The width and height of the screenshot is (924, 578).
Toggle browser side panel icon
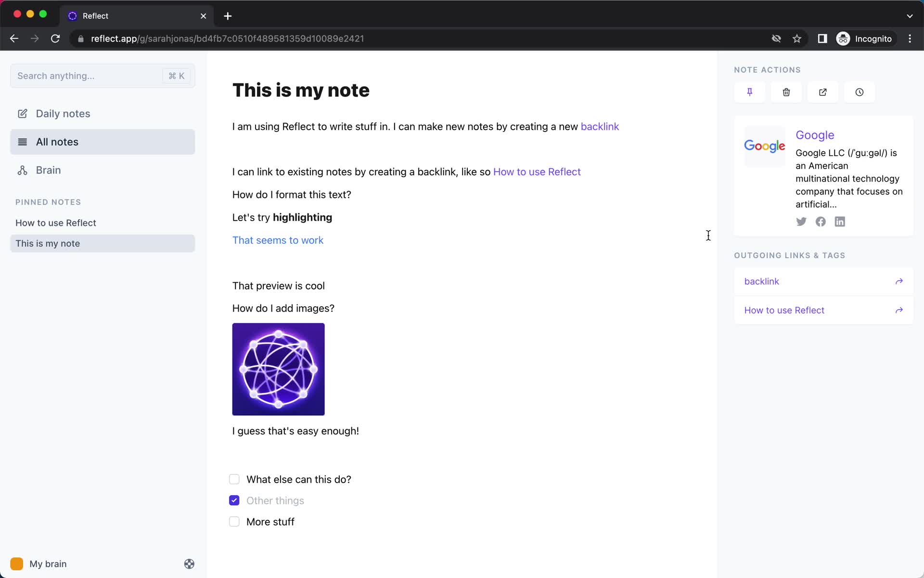tap(822, 39)
